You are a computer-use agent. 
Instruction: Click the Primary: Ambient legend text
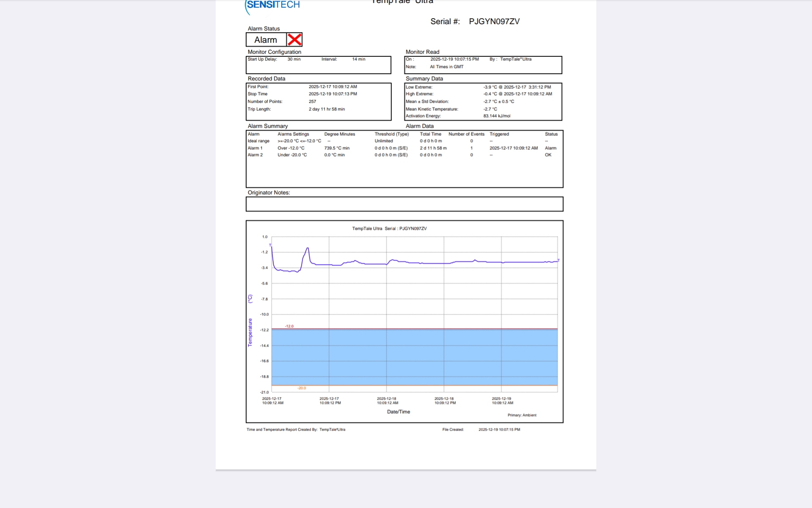pyautogui.click(x=522, y=415)
